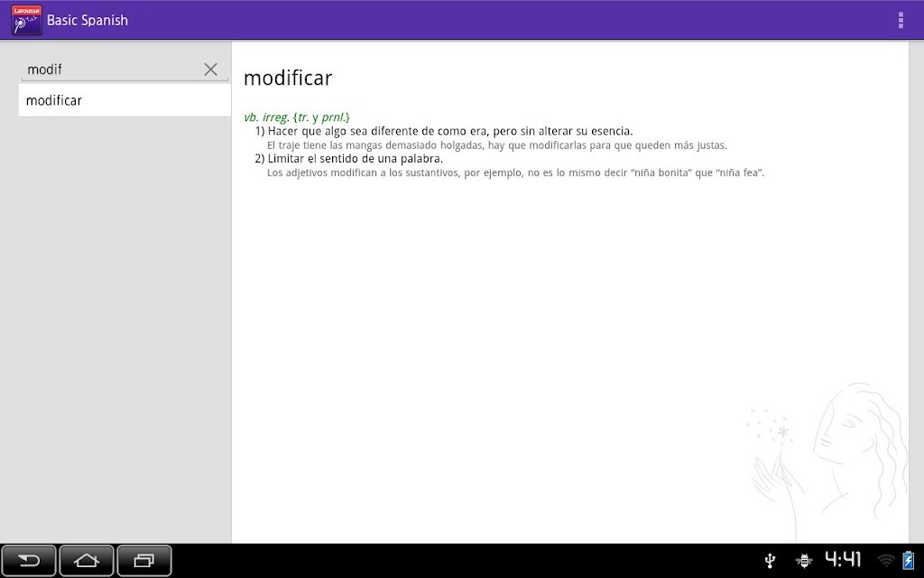Screen dimensions: 924x578
Task: Tap the Android debugging bug icon
Action: (x=804, y=560)
